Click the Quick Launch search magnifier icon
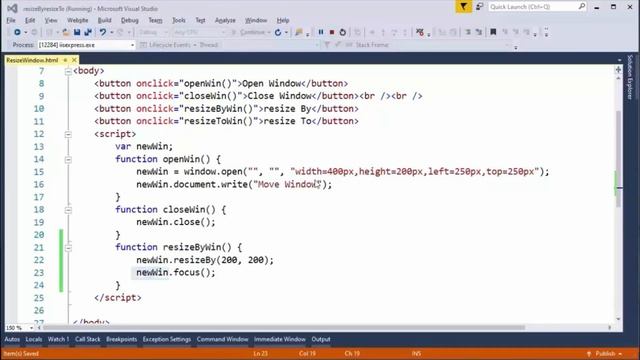The image size is (640, 360). click(582, 7)
